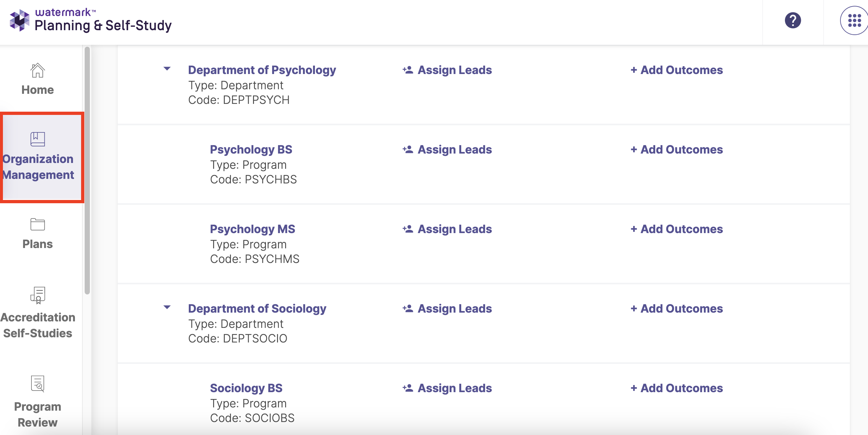Click the Home house icon
This screenshot has height=435, width=868.
[x=37, y=70]
